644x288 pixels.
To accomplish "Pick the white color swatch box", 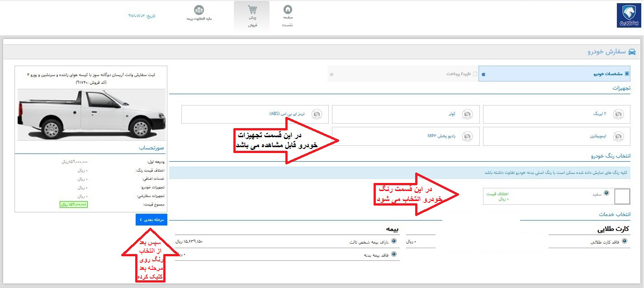I will pos(622,197).
